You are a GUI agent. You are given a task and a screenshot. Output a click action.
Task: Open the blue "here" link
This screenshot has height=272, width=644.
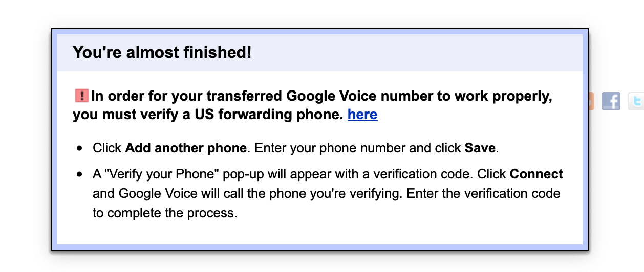(362, 115)
